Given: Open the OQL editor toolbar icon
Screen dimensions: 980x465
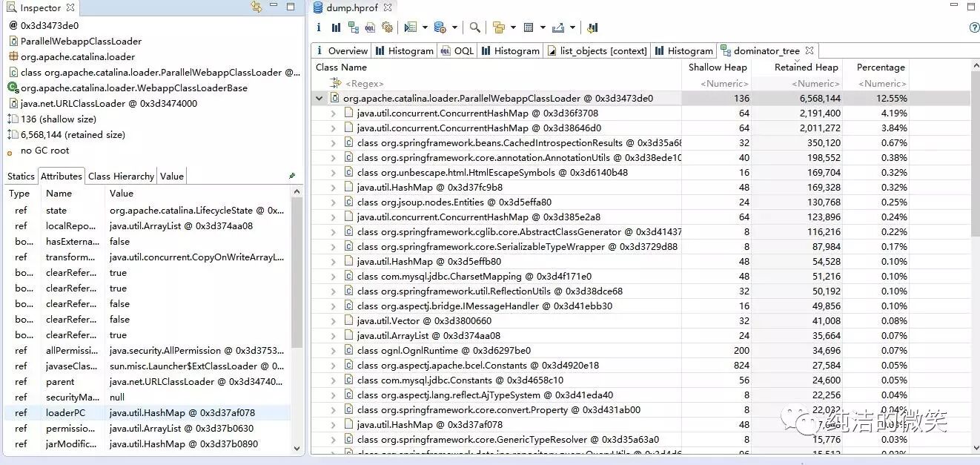Looking at the screenshot, I should [370, 27].
